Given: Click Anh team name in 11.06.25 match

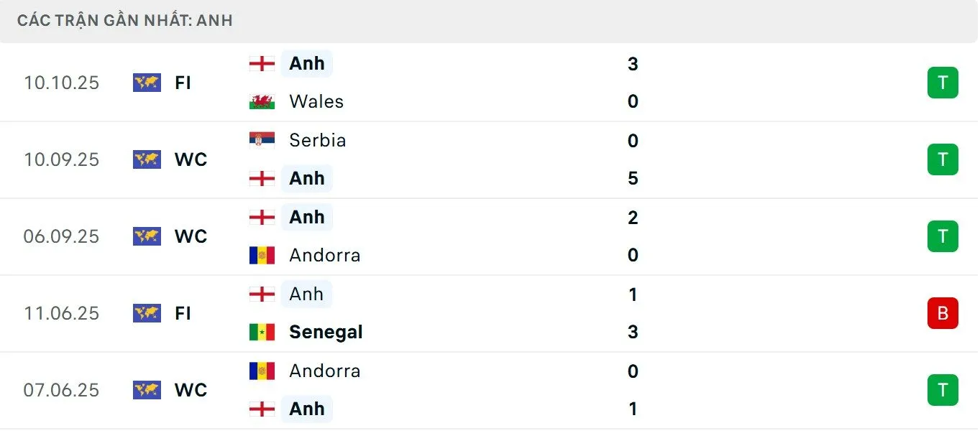Looking at the screenshot, I should [x=306, y=294].
